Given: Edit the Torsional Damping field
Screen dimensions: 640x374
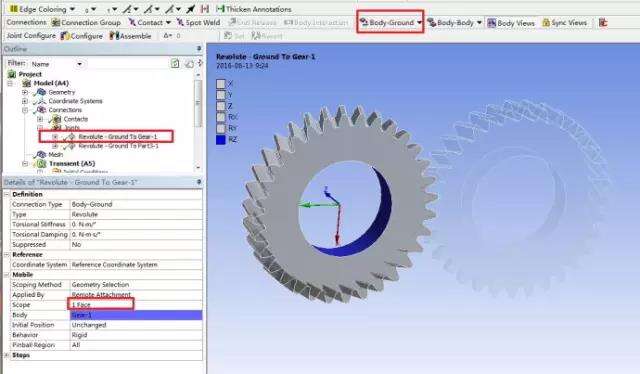Looking at the screenshot, I should click(x=136, y=234).
